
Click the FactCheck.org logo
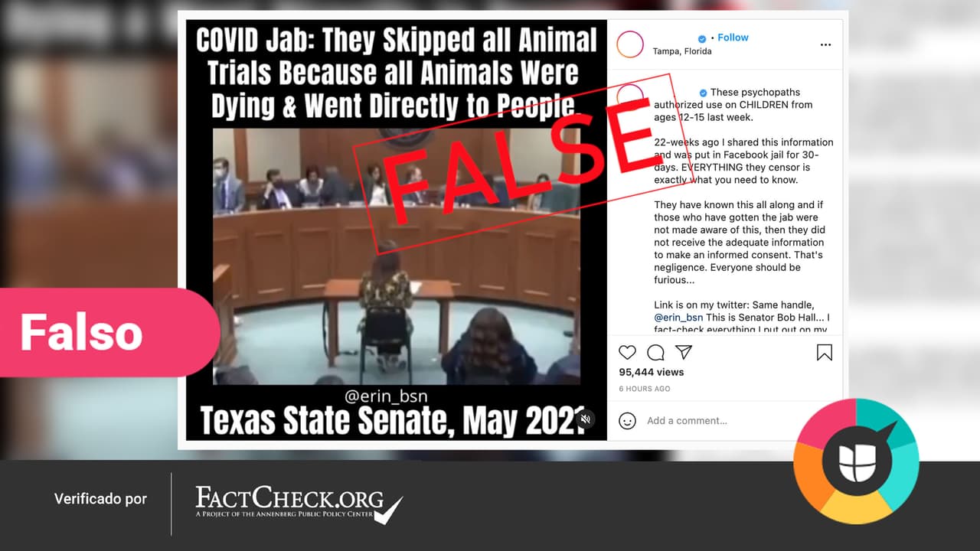click(x=299, y=503)
